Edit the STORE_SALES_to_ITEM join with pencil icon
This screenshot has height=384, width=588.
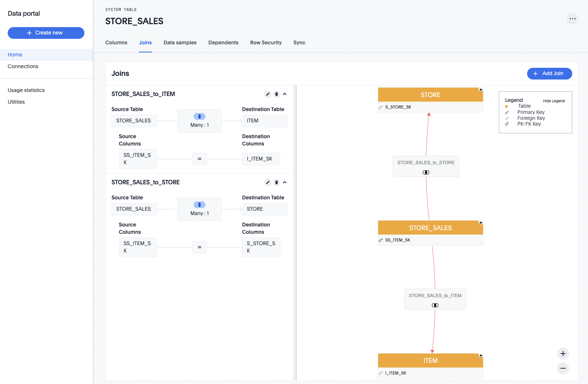[x=268, y=94]
